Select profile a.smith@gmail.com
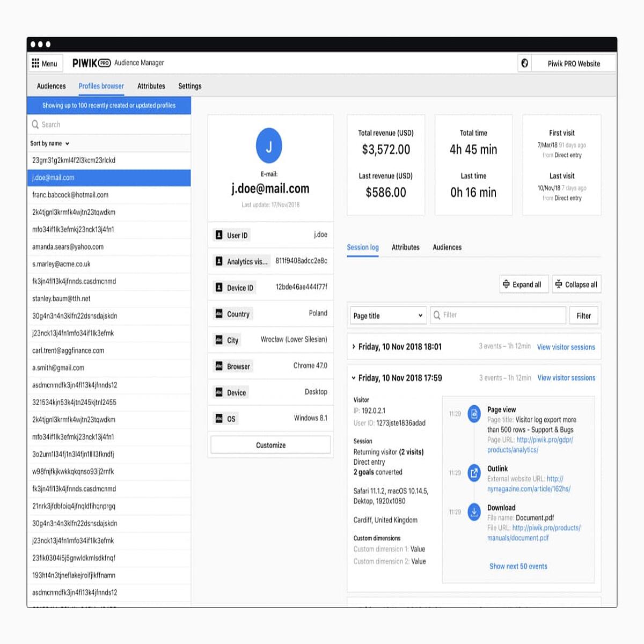The height and width of the screenshot is (644, 644). click(x=109, y=368)
